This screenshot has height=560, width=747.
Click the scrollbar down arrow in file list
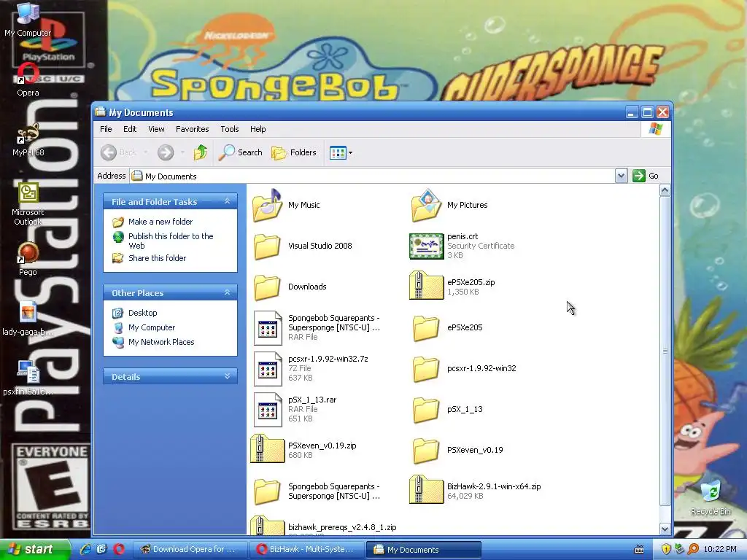tap(665, 528)
